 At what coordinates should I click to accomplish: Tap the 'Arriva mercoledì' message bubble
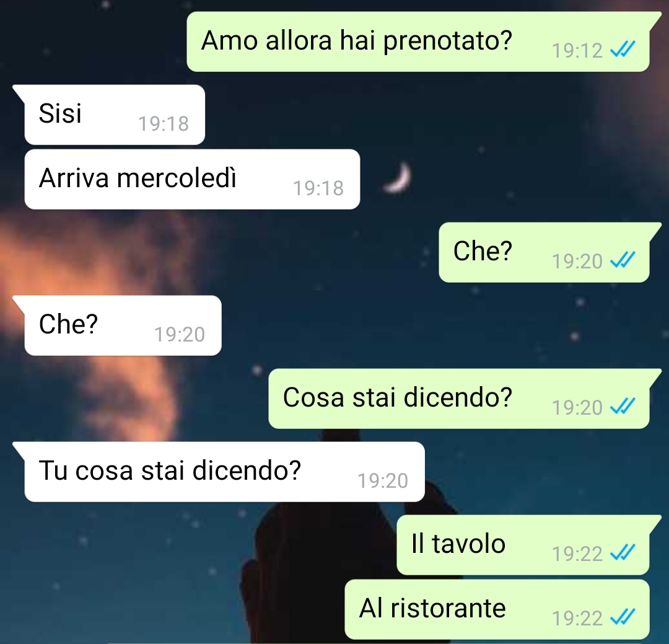(192, 179)
